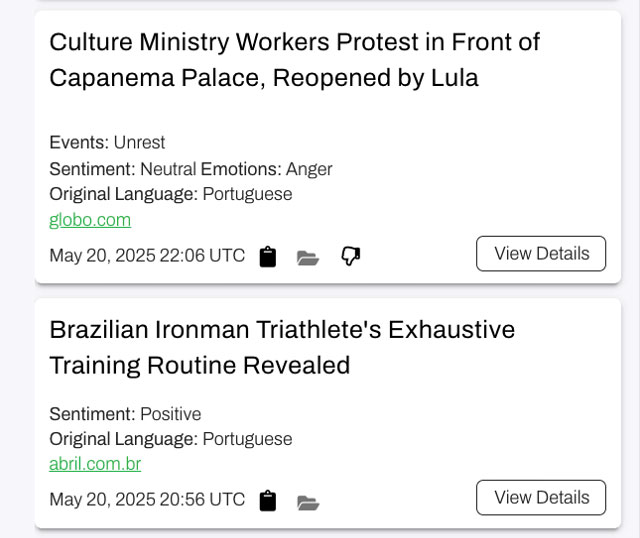Click the clipboard icon on the Culture Ministry article

point(267,257)
